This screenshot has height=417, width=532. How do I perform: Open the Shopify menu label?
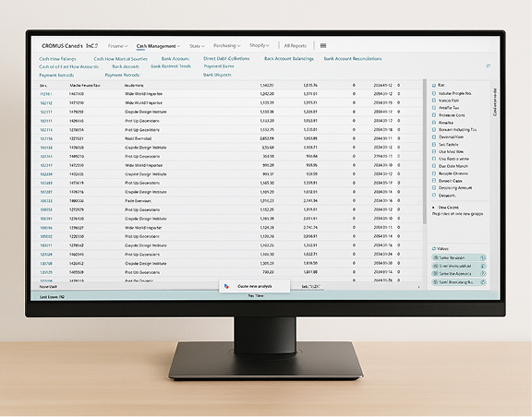click(x=257, y=45)
